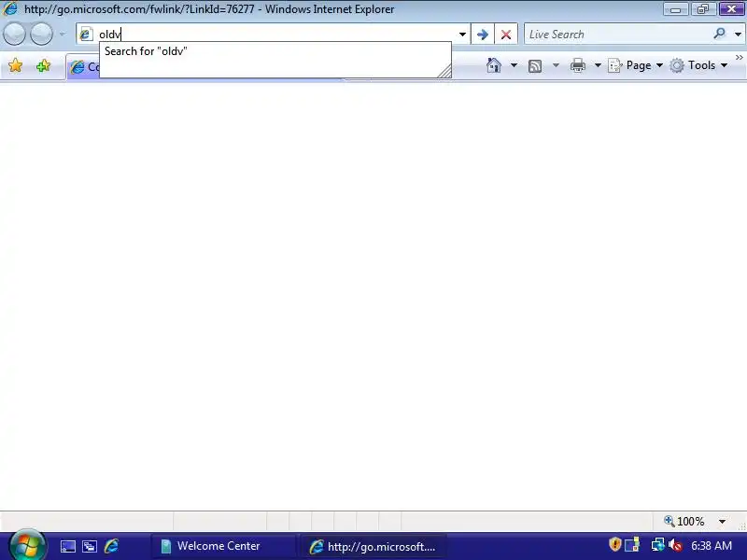This screenshot has height=560, width=747.
Task: Expand the address bar history dropdown
Action: 462,35
